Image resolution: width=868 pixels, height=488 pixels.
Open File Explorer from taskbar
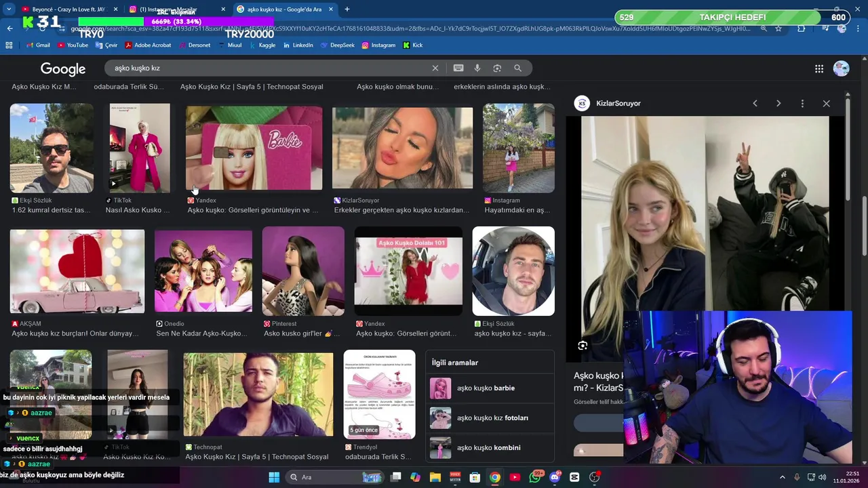coord(435,477)
